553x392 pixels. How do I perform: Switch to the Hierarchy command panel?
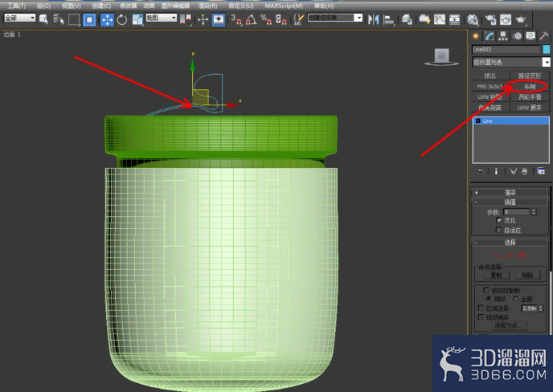[503, 36]
